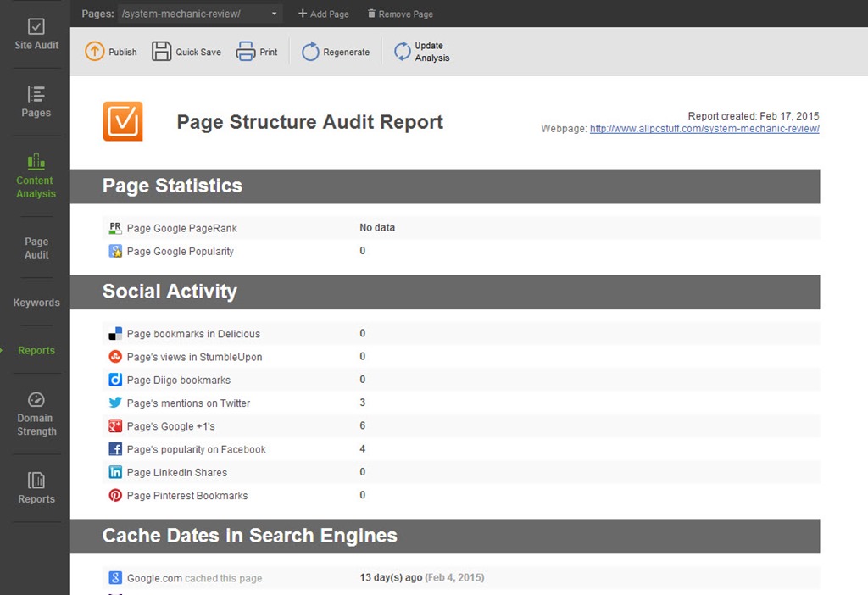
Task: Select the green Reports sidebar item
Action: click(36, 350)
